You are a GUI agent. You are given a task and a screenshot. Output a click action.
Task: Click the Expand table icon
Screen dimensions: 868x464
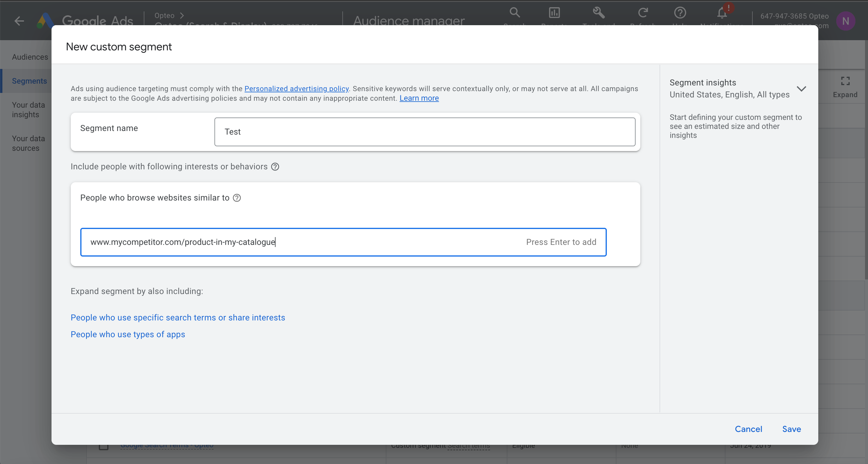(x=845, y=81)
